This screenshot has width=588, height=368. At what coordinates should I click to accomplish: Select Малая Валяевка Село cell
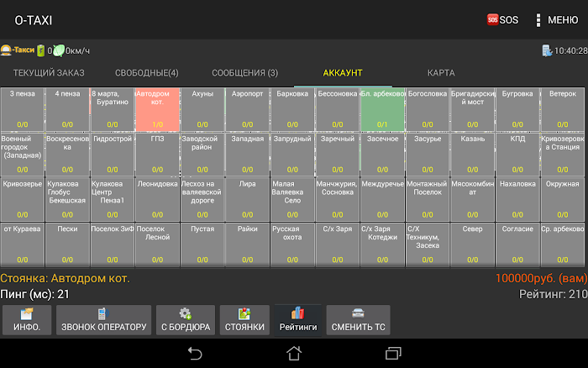pyautogui.click(x=292, y=199)
